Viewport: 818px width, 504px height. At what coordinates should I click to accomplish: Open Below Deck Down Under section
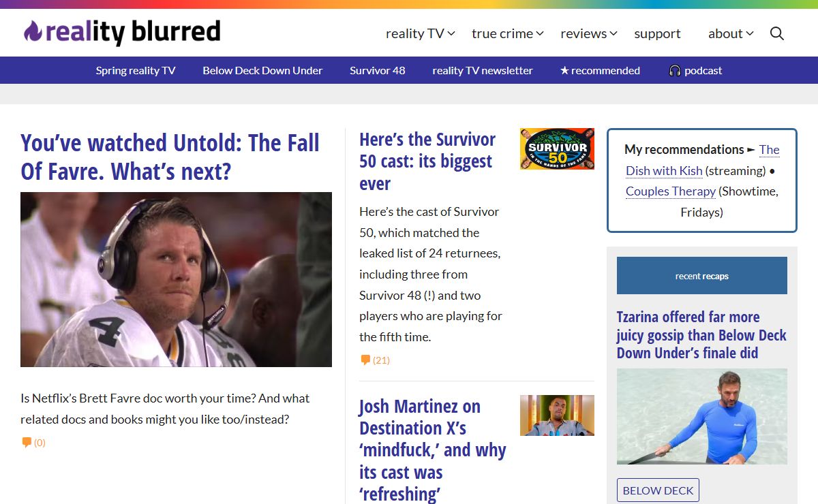point(262,70)
